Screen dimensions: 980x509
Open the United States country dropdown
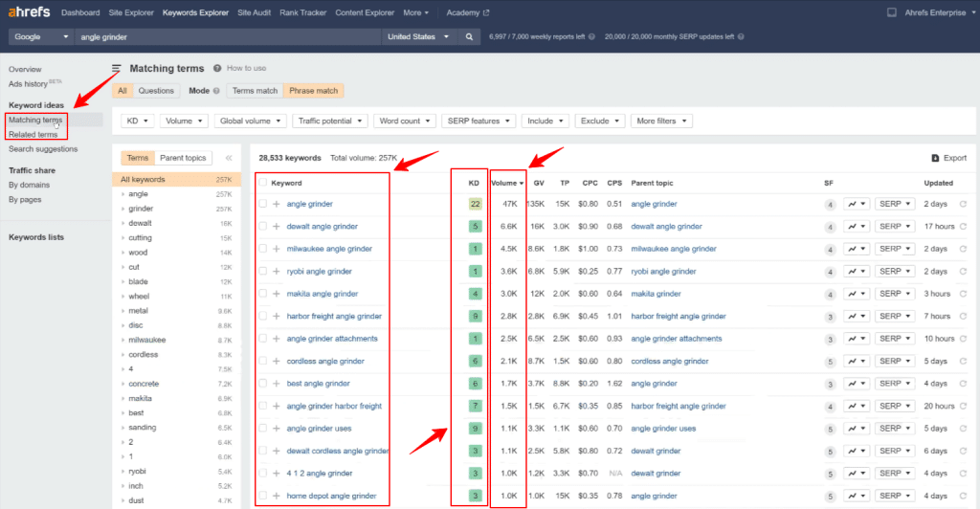click(418, 37)
